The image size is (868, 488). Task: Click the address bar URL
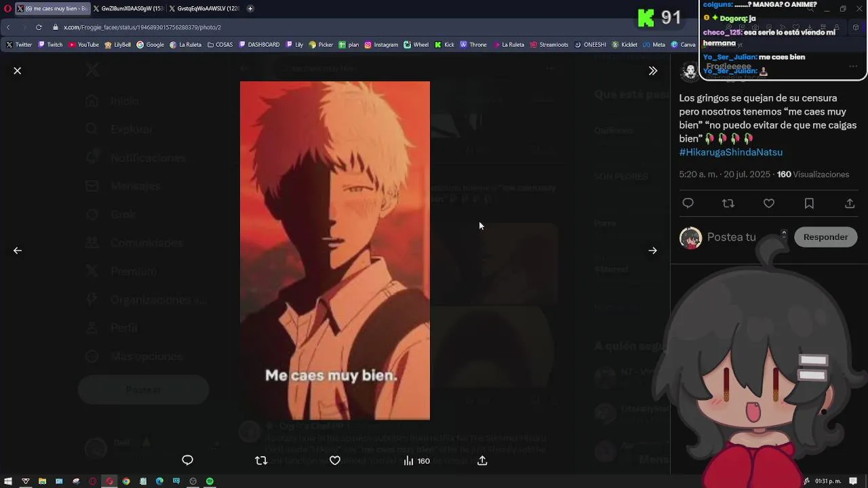[142, 27]
